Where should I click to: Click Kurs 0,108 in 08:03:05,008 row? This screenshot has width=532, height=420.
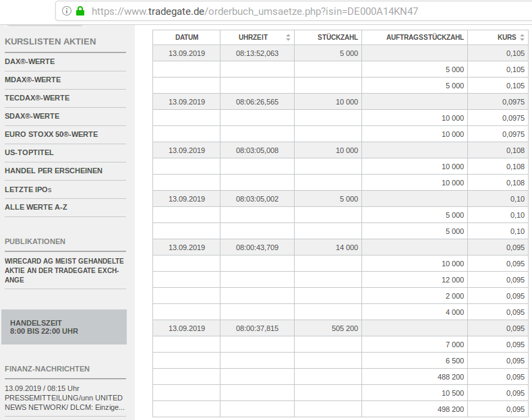tap(515, 150)
